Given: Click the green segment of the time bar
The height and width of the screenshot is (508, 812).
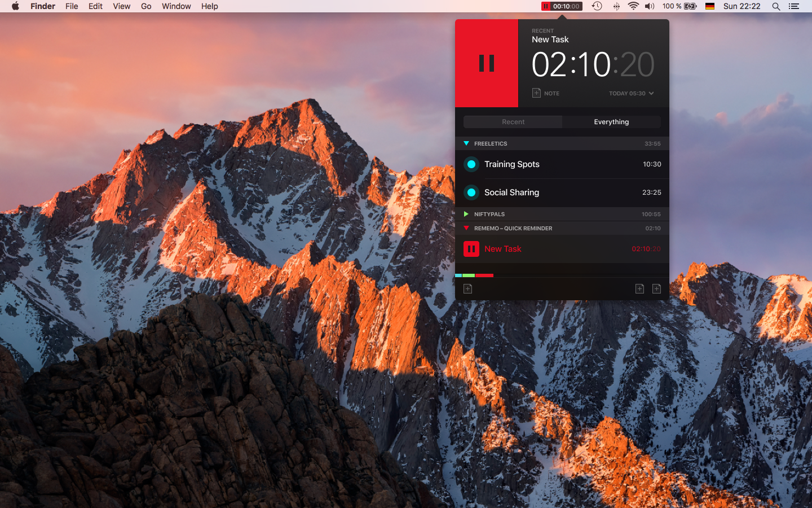Looking at the screenshot, I should (x=469, y=275).
